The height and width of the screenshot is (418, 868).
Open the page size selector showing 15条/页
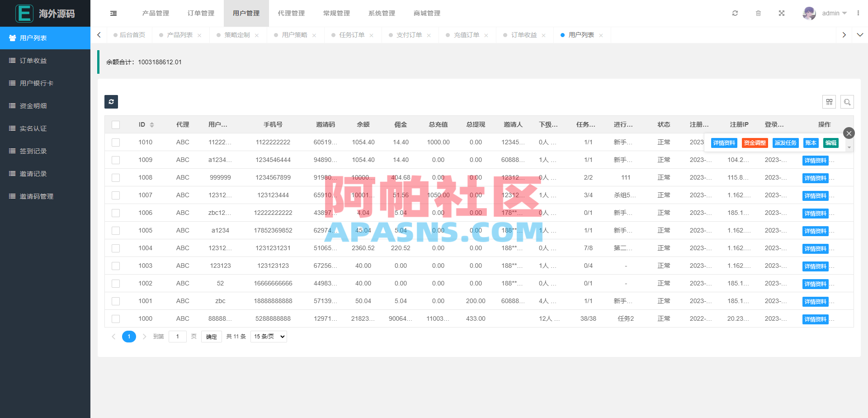pyautogui.click(x=268, y=336)
